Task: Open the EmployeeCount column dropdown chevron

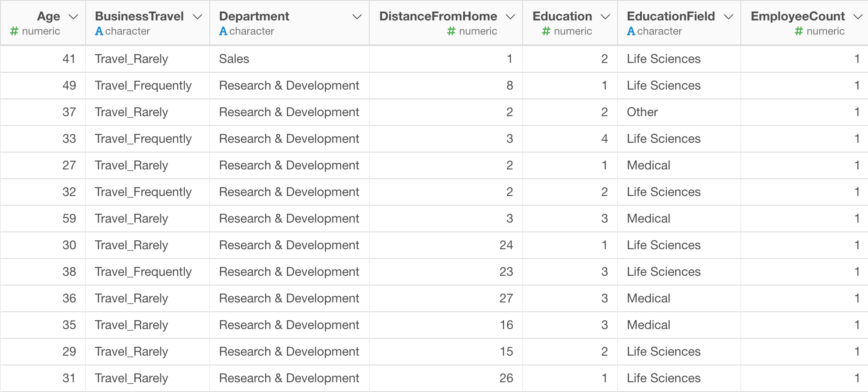Action: 858,17
